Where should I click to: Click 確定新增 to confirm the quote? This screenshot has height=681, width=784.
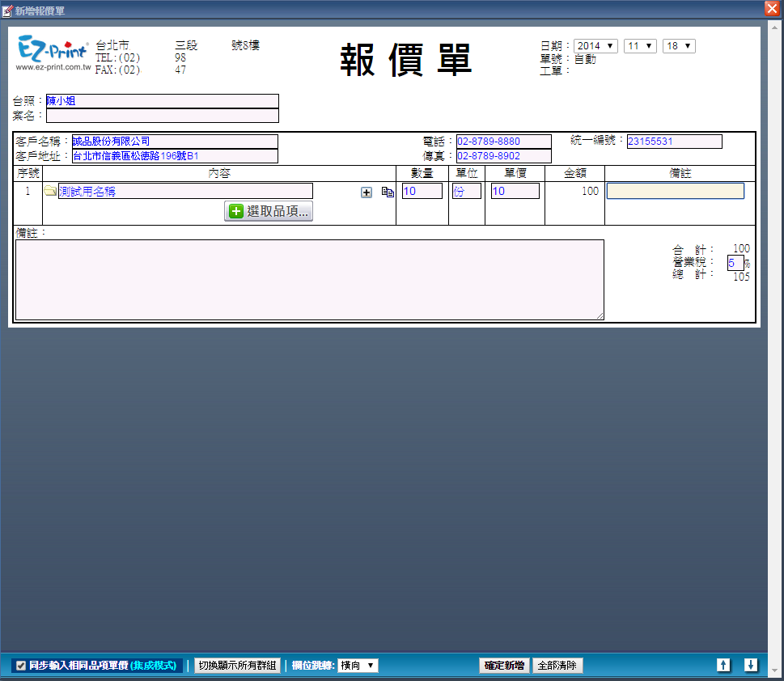coord(504,666)
